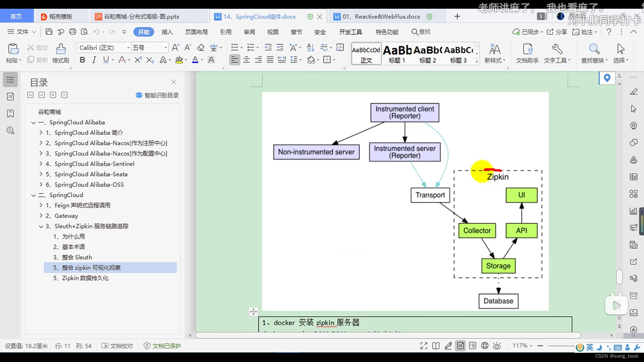Viewport: 644px width, 362px height.
Task: Click the Web layout globe icon in status bar
Action: (x=485, y=346)
